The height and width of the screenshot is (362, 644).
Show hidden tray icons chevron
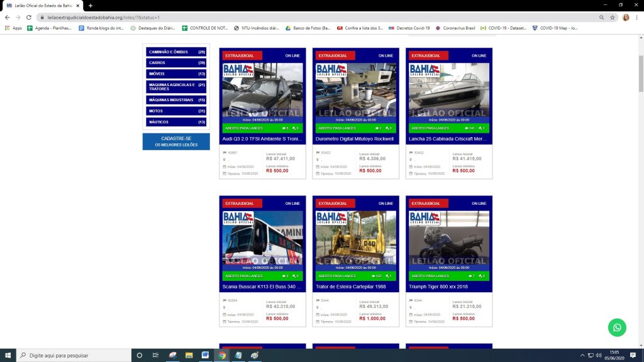tap(582, 356)
